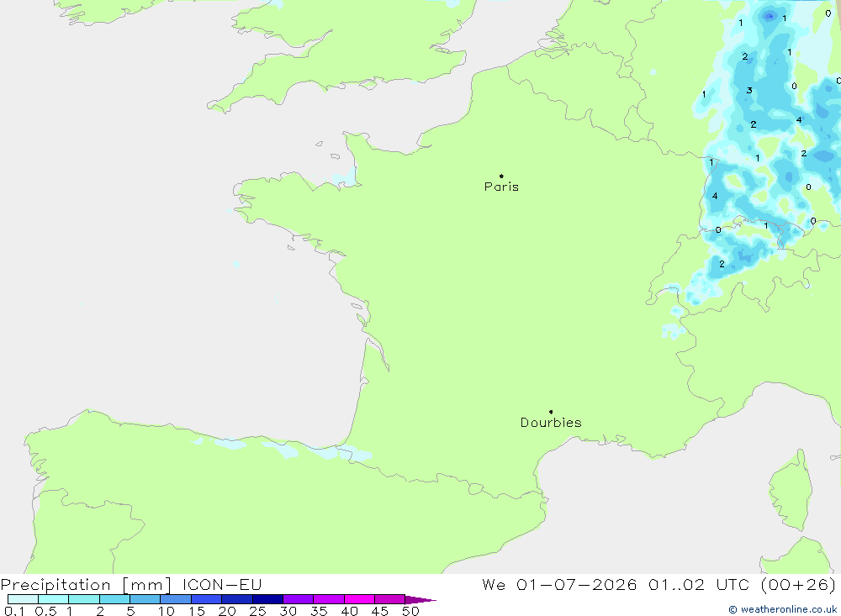Click the lightest 0.1 mm legend swatch
The image size is (841, 616).
(23, 599)
